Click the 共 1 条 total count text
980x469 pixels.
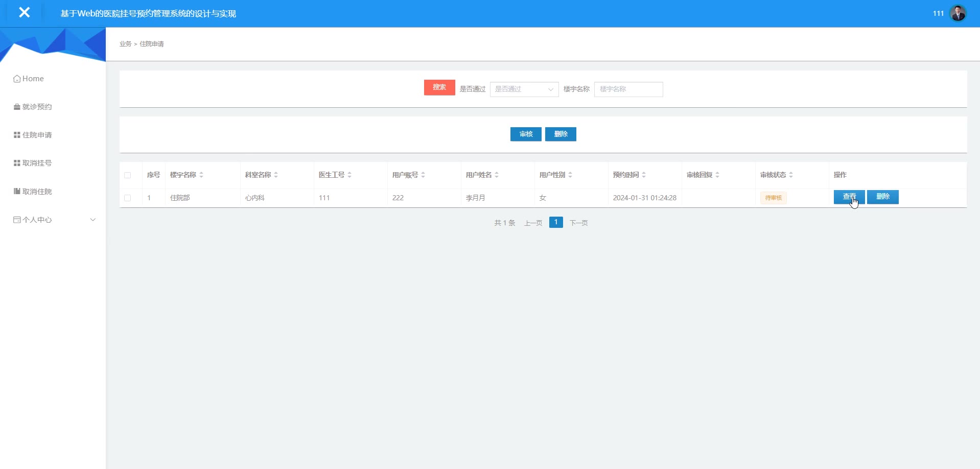pyautogui.click(x=505, y=223)
